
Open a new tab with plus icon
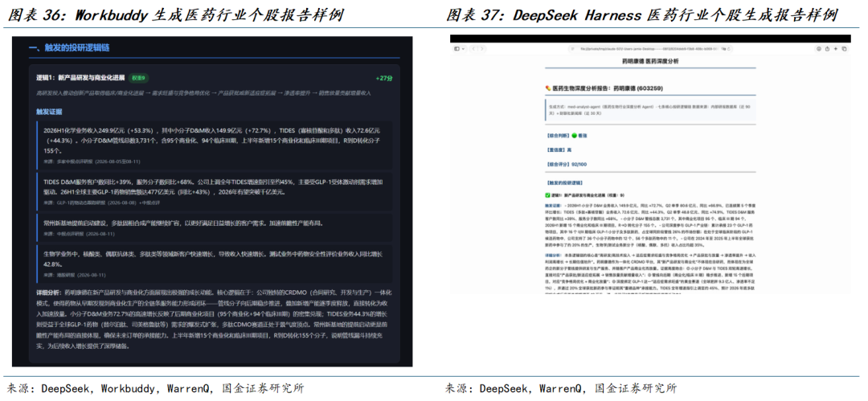tap(835, 49)
